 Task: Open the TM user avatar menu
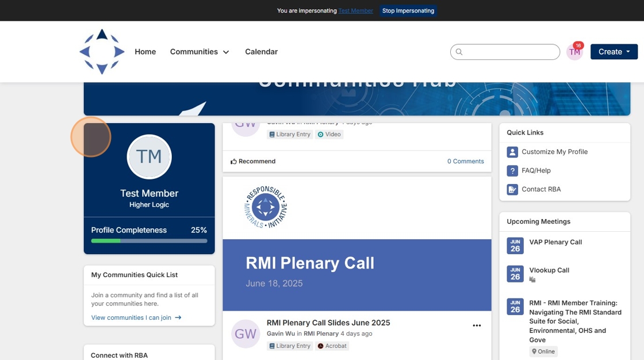coord(574,52)
